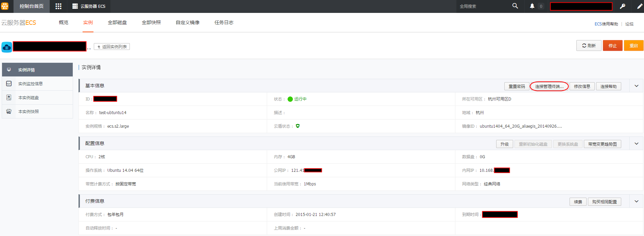
Task: Open the notifications bell icon
Action: tap(532, 6)
